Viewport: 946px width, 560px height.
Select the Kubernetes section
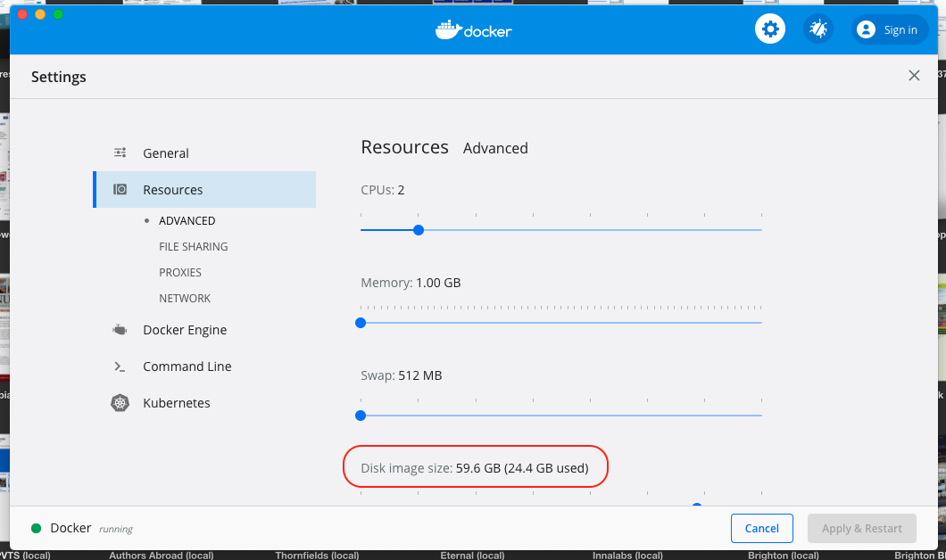click(x=204, y=403)
